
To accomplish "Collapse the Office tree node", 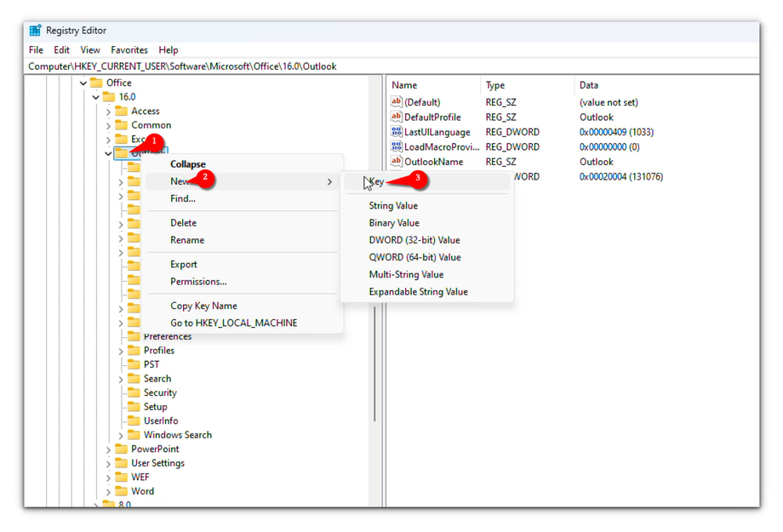I will (83, 83).
